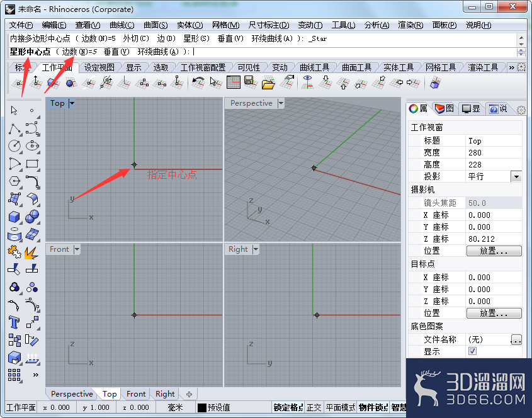Open the 说 help panel tab
The height and width of the screenshot is (418, 532).
[x=498, y=108]
